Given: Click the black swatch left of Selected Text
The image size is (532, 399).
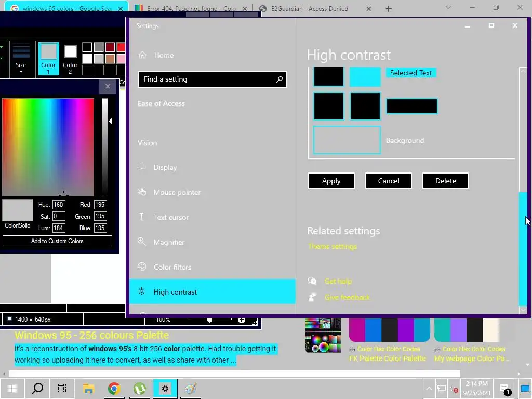Looking at the screenshot, I should tap(328, 76).
